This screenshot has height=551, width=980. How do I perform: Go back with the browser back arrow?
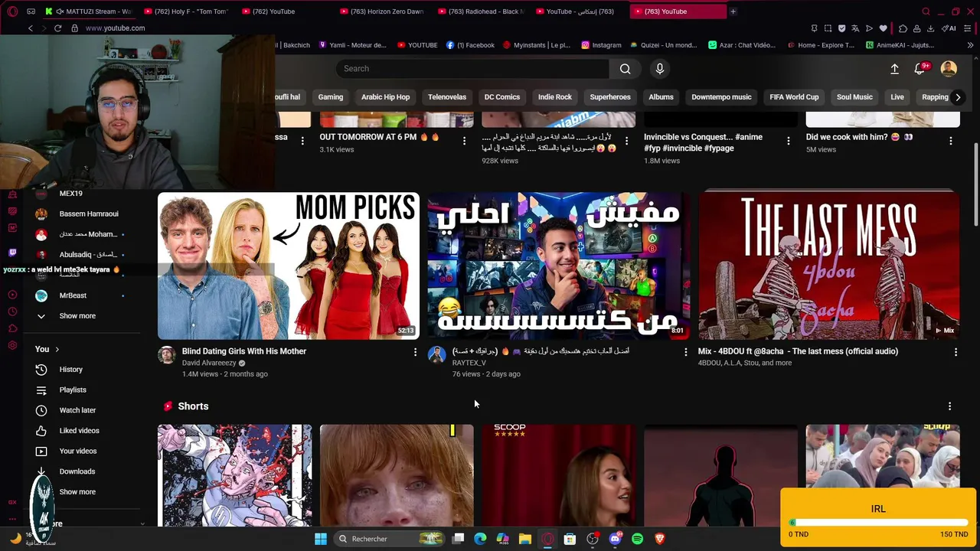(x=31, y=28)
